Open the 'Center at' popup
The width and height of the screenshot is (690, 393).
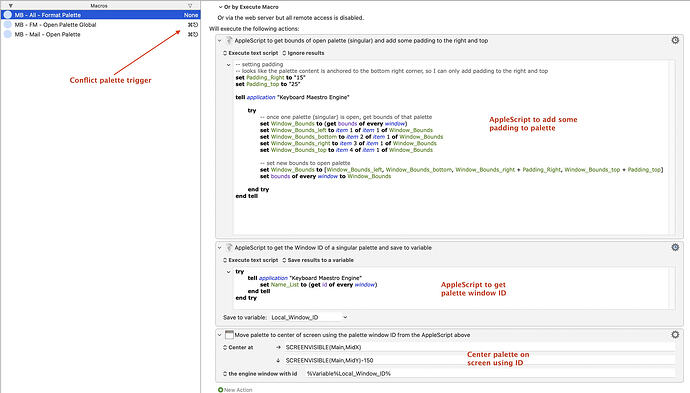coord(238,347)
